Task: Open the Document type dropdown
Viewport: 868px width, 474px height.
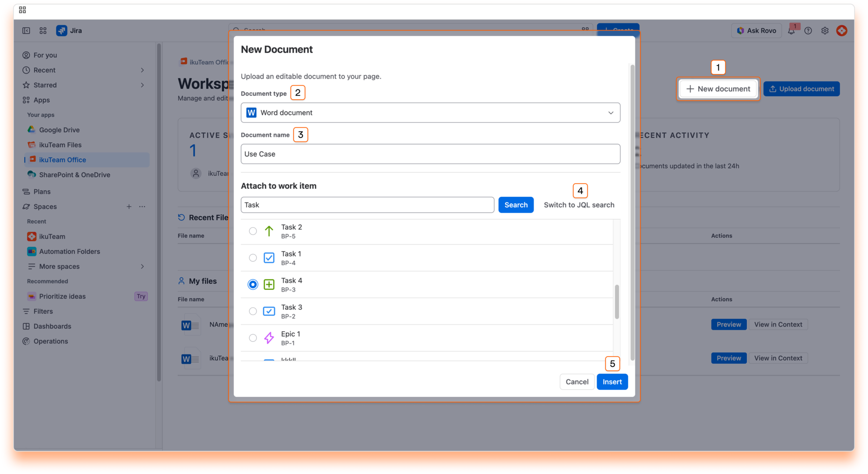Action: click(430, 113)
